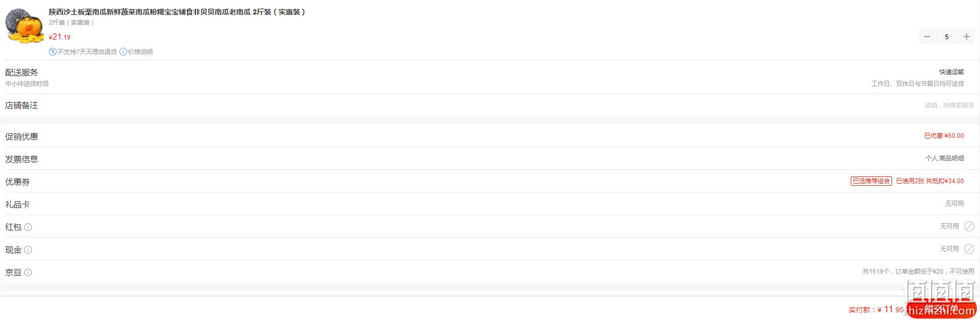This screenshot has width=980, height=320.
Task: Click the info icon beside 红包
Action: (x=28, y=227)
